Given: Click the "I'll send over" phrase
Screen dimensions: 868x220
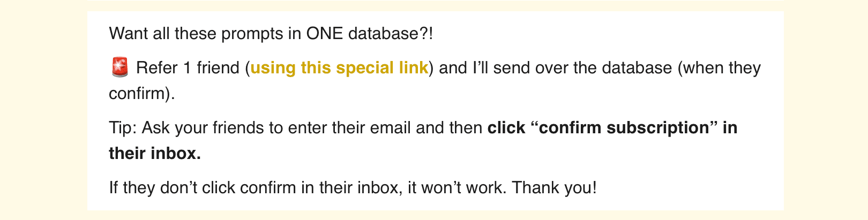Looking at the screenshot, I should tap(510, 68).
